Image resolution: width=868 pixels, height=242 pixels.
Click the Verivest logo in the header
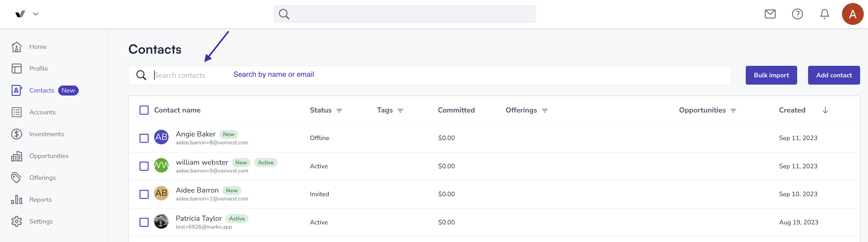(x=20, y=14)
